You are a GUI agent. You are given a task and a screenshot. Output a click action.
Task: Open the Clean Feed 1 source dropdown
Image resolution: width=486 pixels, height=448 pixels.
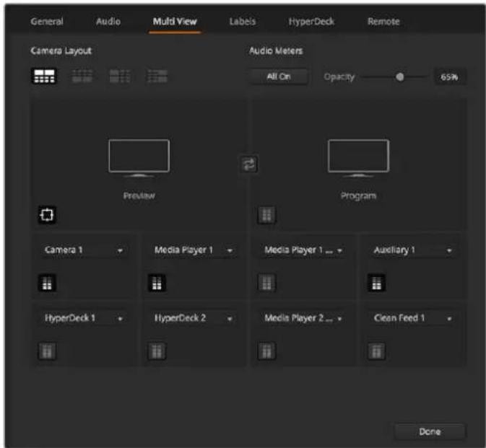point(412,318)
